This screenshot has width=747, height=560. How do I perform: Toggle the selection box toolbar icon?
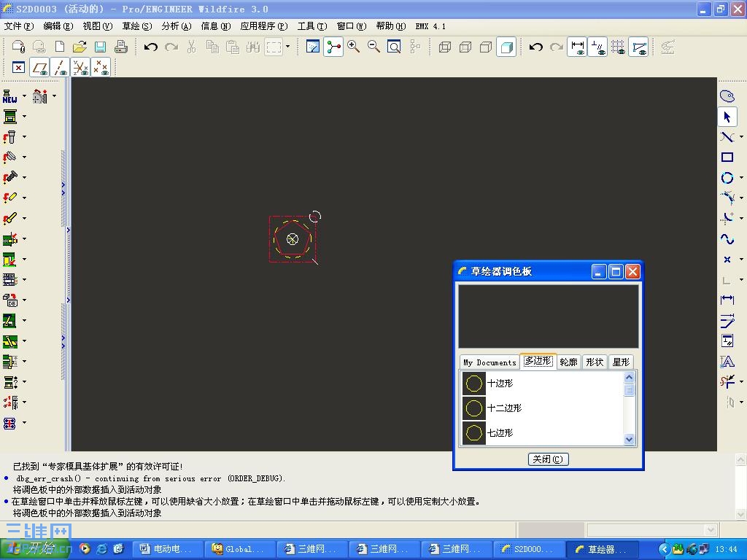coord(274,47)
